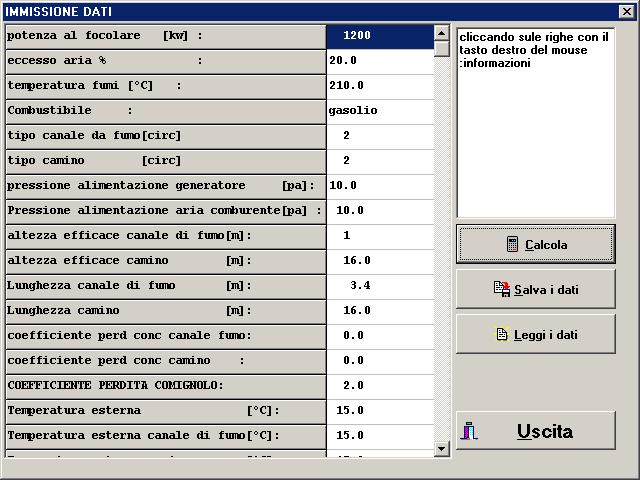The height and width of the screenshot is (480, 640).
Task: Select altezza efficace camino value 16.0
Action: coord(380,261)
